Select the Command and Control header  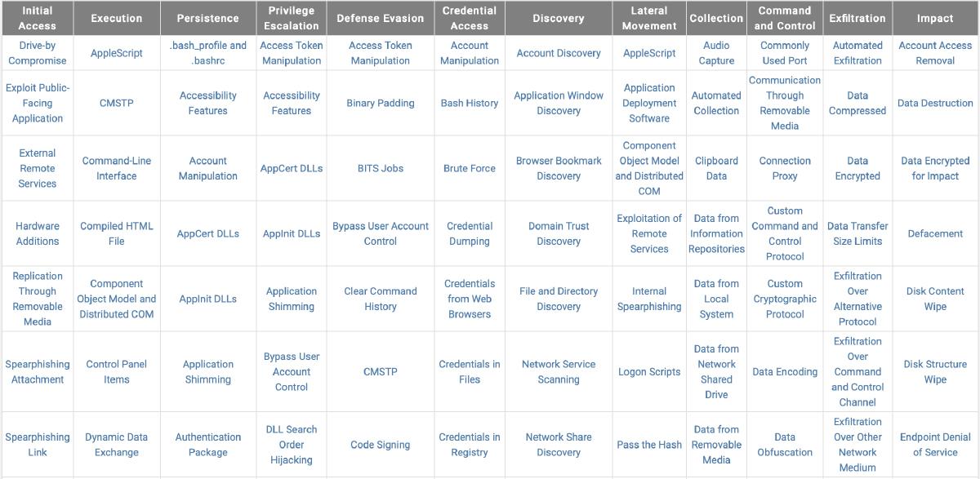click(x=785, y=18)
